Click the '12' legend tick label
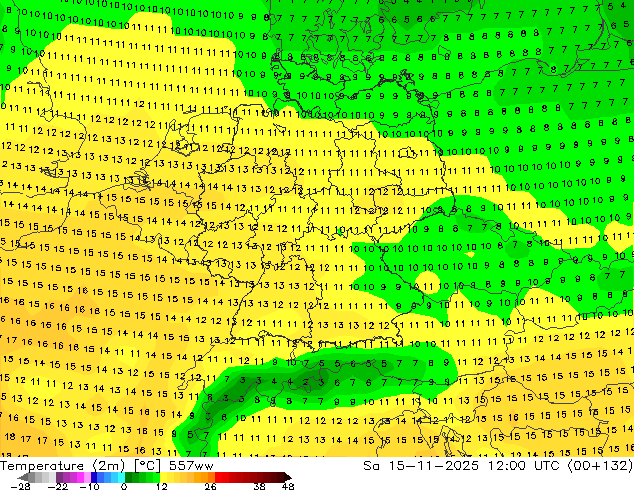The image size is (634, 490). click(x=162, y=486)
